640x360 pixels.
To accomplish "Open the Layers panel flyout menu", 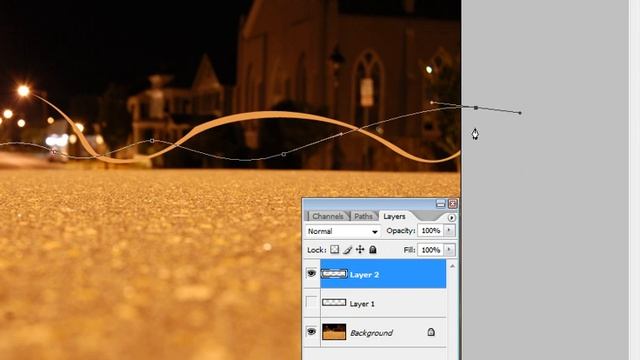I will click(451, 218).
